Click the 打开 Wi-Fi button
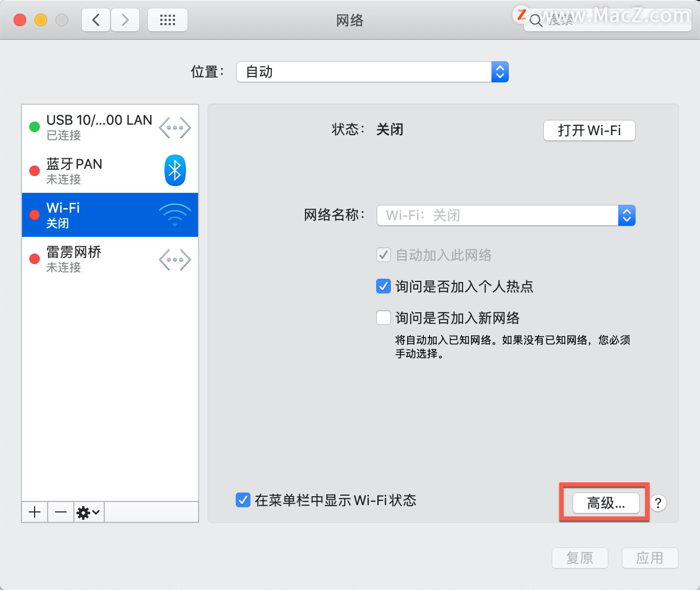Viewport: 700px width, 590px height. (x=589, y=130)
